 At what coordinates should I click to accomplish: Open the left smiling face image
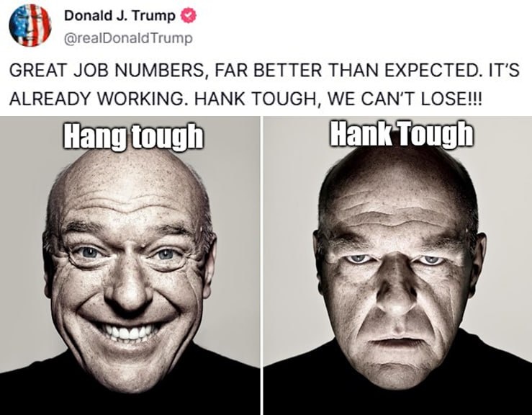[130, 266]
